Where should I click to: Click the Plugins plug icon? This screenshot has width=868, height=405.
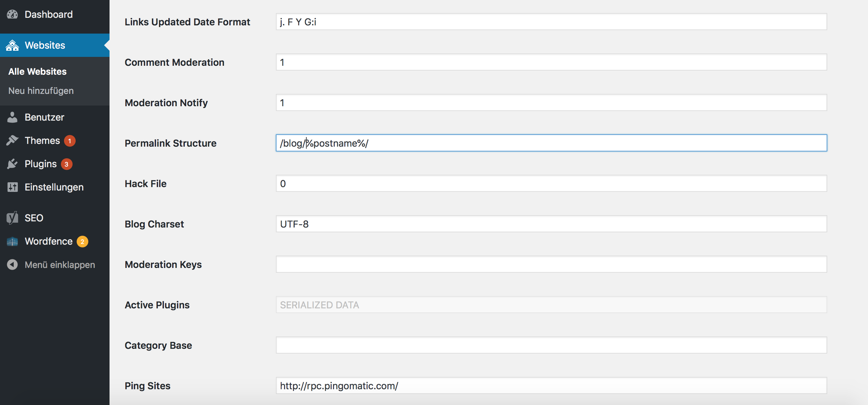pyautogui.click(x=12, y=164)
